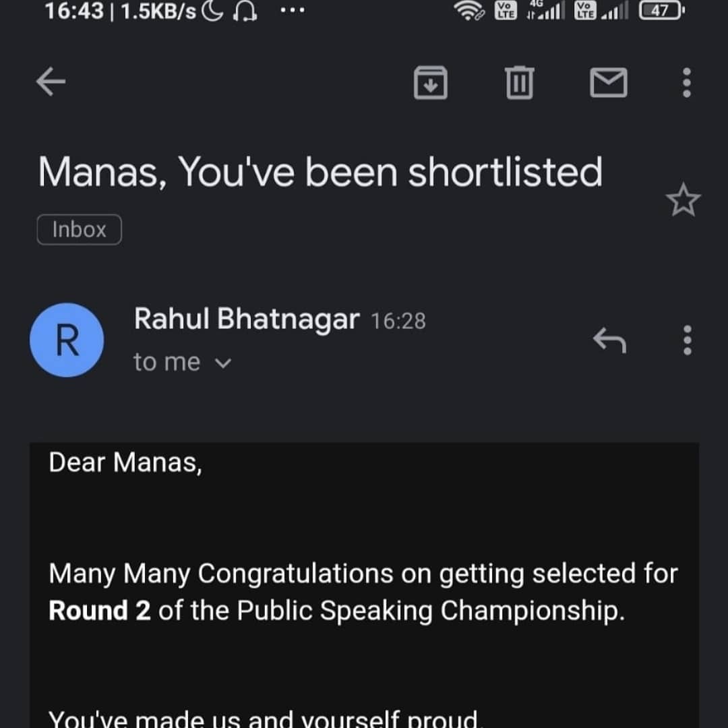Screen dimensions: 728x728
Task: Expand recipient details chevron
Action: pyautogui.click(x=222, y=364)
